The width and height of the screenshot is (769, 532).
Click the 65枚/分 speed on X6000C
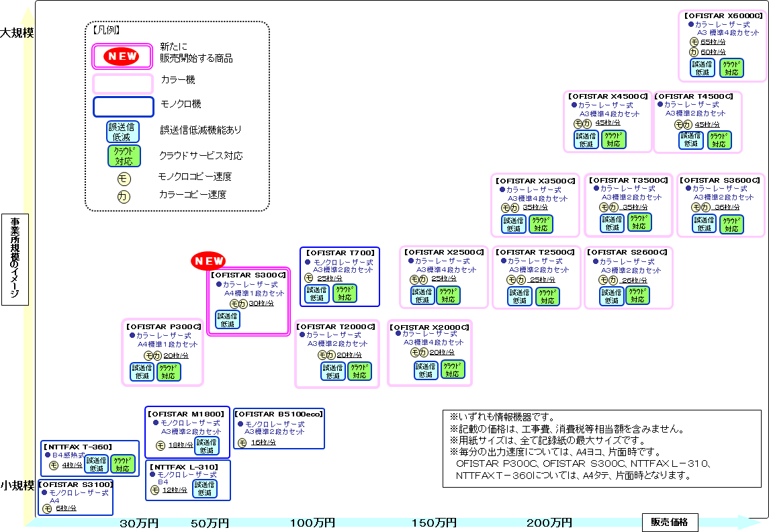click(713, 42)
